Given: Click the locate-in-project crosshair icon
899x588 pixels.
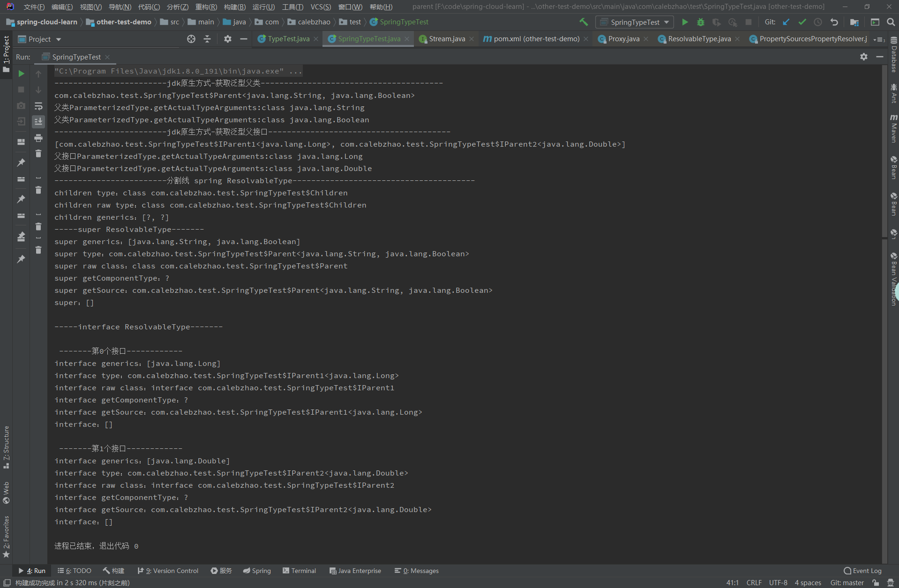Looking at the screenshot, I should pos(191,39).
